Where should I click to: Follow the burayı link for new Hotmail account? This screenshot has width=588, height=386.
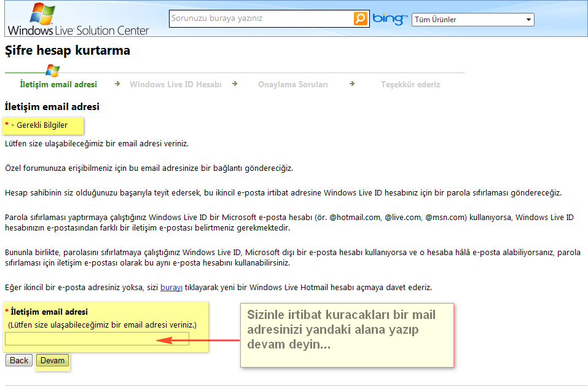tap(171, 287)
